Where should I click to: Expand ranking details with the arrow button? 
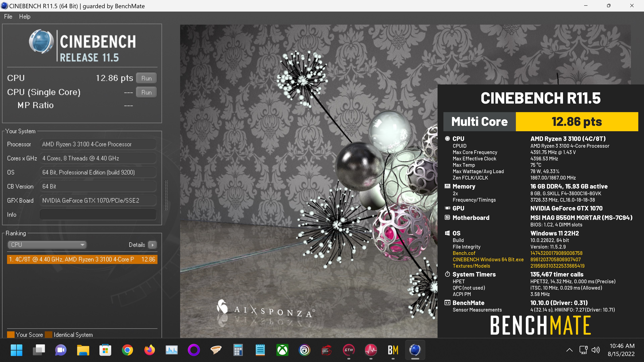click(x=152, y=245)
